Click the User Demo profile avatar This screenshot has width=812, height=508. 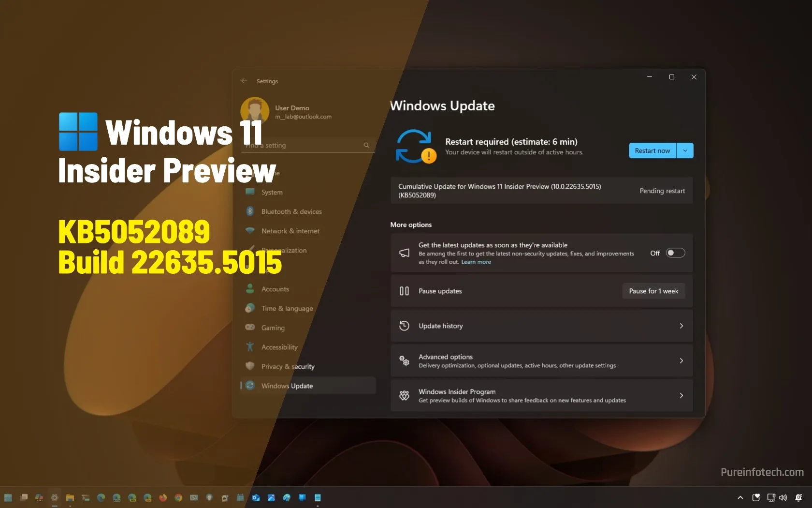point(255,111)
